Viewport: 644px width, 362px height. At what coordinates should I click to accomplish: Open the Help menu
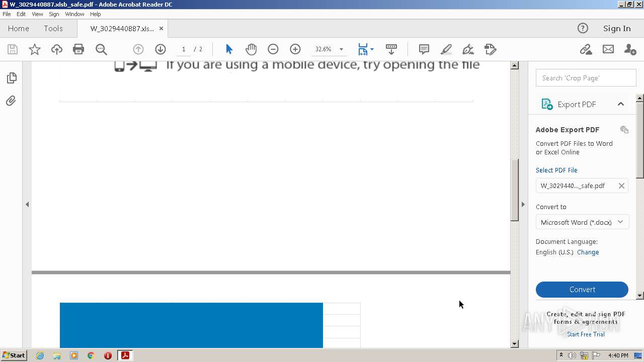95,14
